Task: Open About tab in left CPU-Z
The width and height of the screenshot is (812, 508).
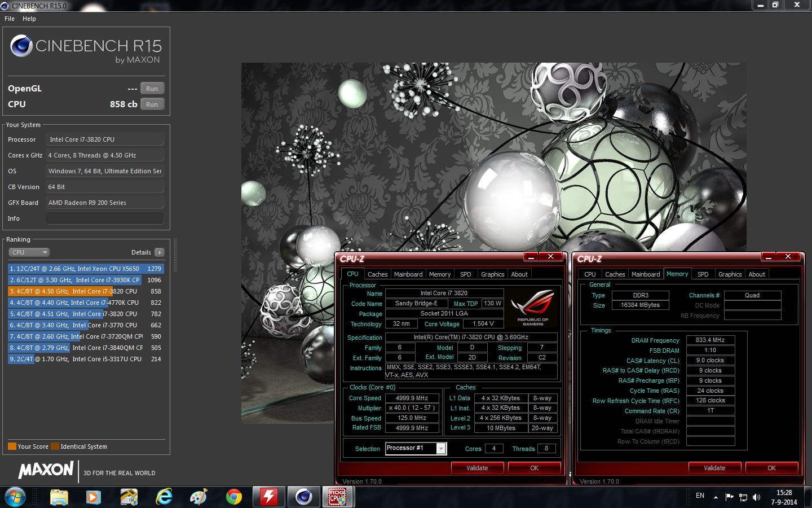Action: [x=519, y=274]
